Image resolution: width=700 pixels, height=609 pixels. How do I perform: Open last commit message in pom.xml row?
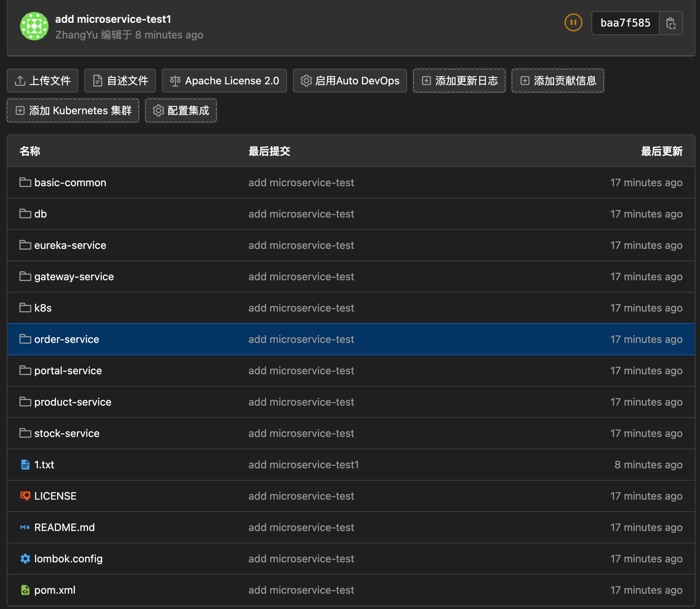coord(301,590)
